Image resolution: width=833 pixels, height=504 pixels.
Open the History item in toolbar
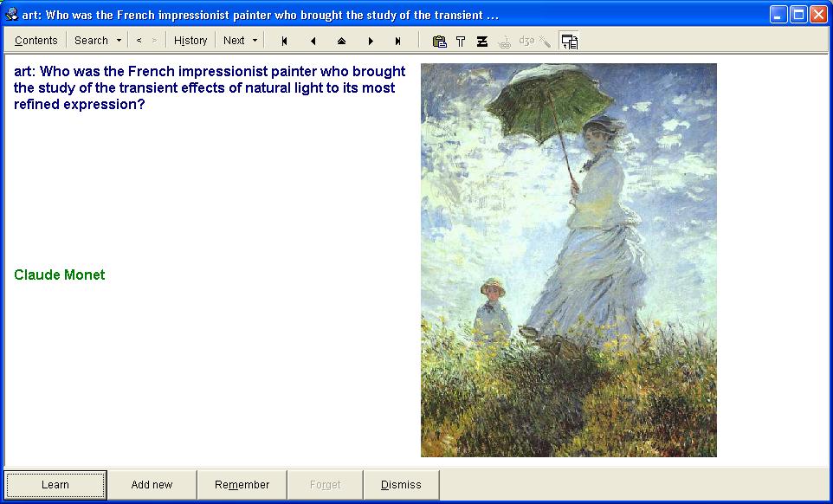click(x=190, y=41)
